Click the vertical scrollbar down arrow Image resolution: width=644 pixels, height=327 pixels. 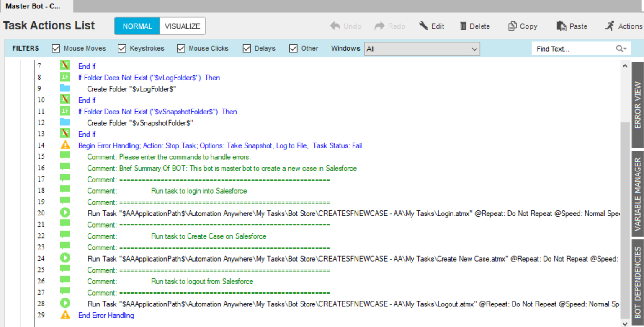625,323
